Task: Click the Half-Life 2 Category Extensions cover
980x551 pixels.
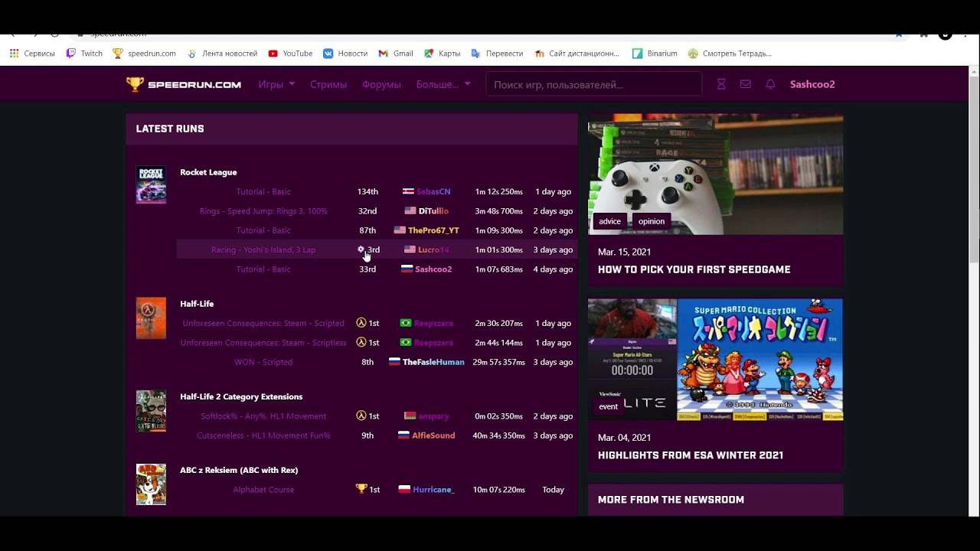Action: pyautogui.click(x=151, y=411)
